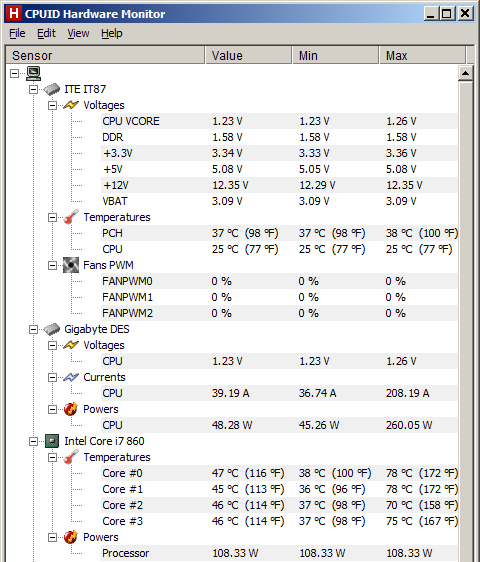480x562 pixels.
Task: Click the Voltages lightning icon under Gigabyte DES
Action: click(71, 345)
